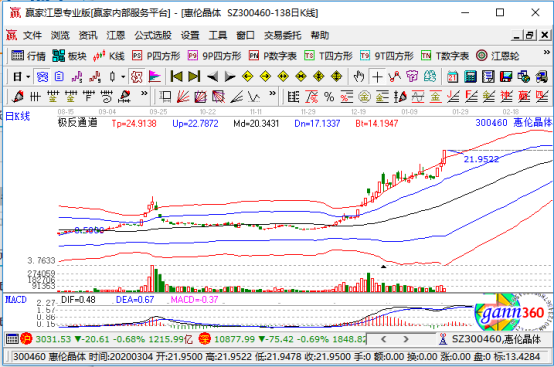554x367 pixels.
Task: Jump to last bar icon
Action: coord(194,77)
